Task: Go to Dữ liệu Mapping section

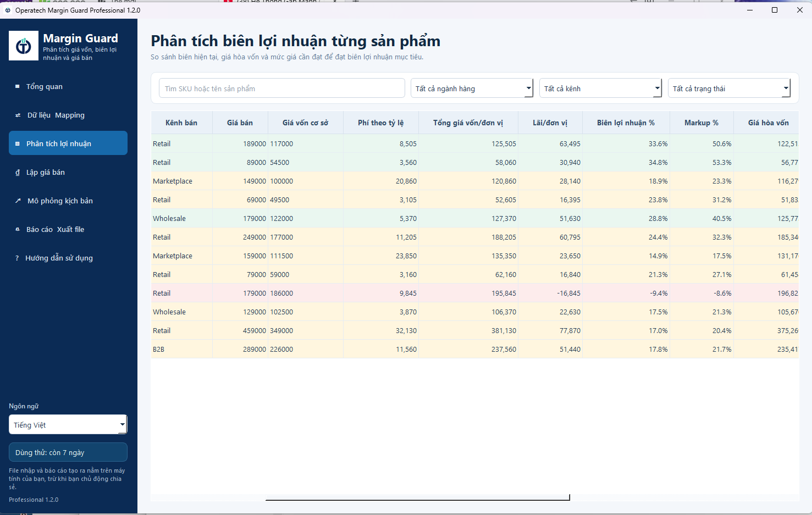Action: tap(68, 115)
